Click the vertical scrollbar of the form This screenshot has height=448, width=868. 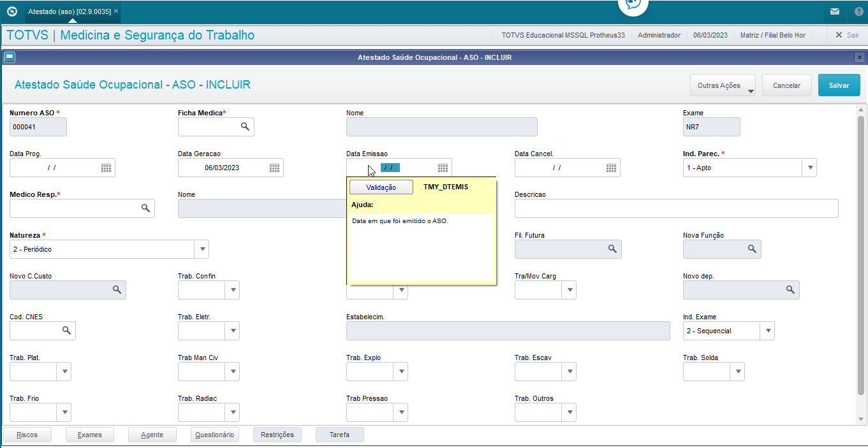(x=861, y=255)
